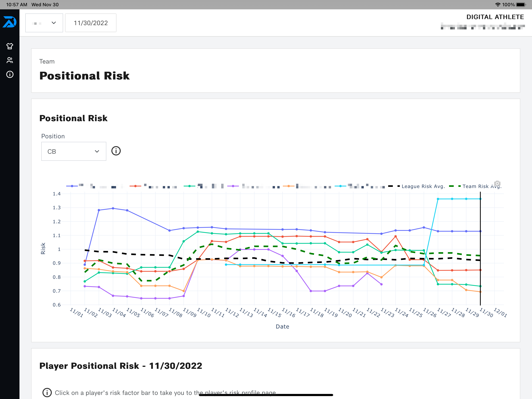Click the blue data point peak at 11/04

[x=113, y=208]
